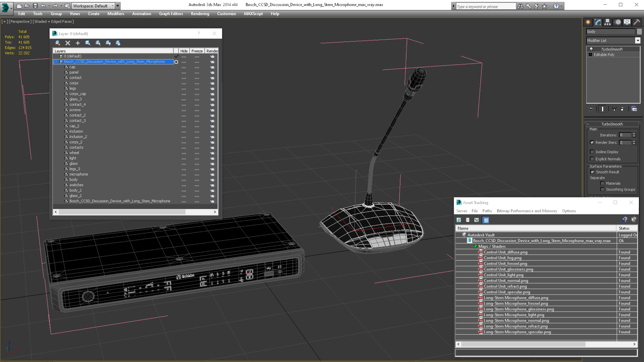Expand the Editable Poly plus sign
Image resolution: width=644 pixels, height=362 pixels.
point(590,55)
